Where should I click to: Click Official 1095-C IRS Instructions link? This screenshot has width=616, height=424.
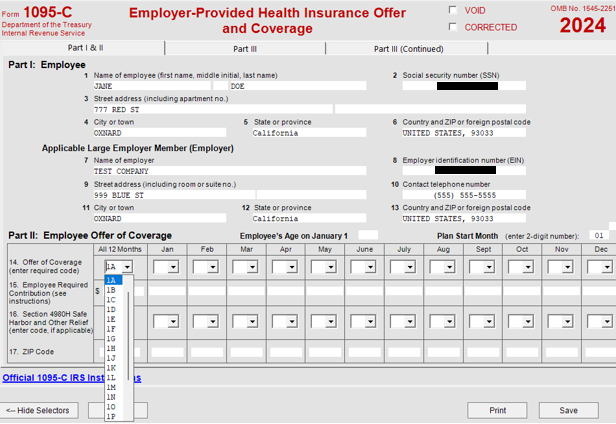72,378
